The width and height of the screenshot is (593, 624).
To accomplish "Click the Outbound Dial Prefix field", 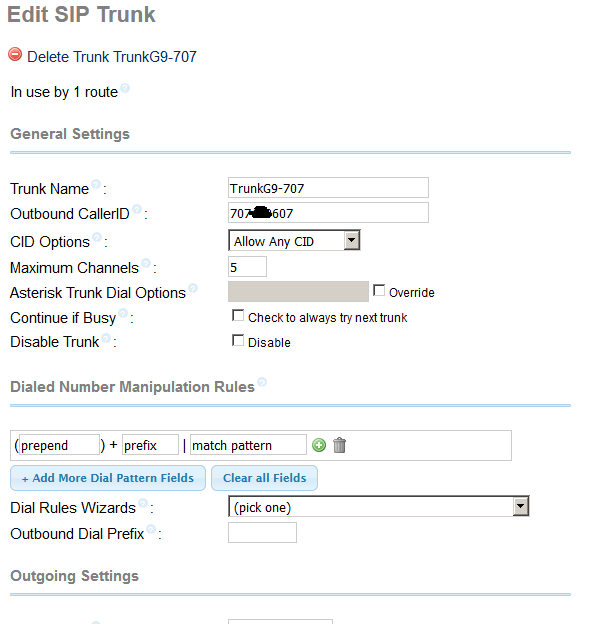I will [262, 532].
